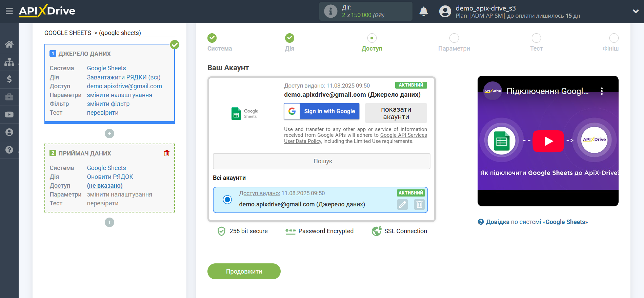
Task: Open Google Sheets link in data source
Action: [x=106, y=68]
